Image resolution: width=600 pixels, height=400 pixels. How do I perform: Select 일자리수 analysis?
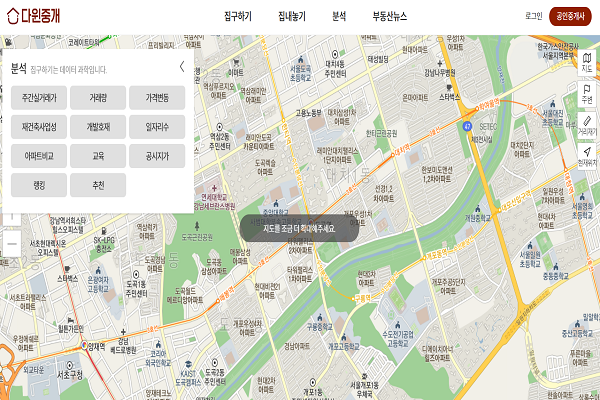click(157, 127)
